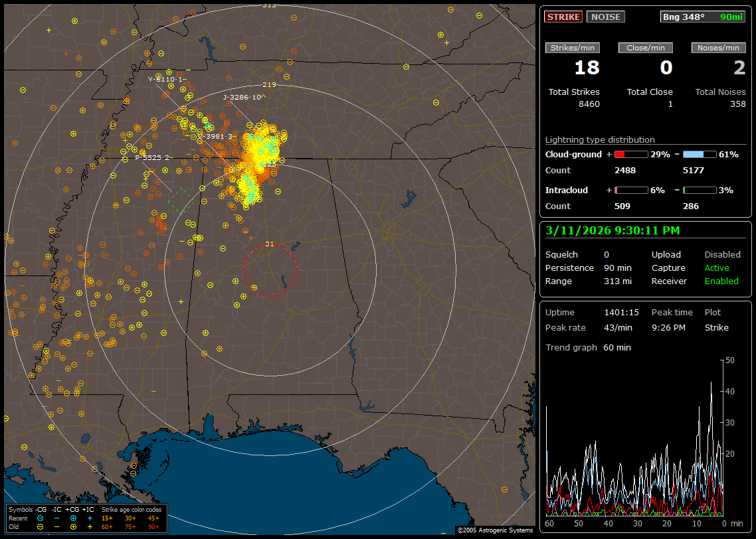Select storm label Y-6110-1
Viewport: 756px width, 539px height.
coord(166,79)
